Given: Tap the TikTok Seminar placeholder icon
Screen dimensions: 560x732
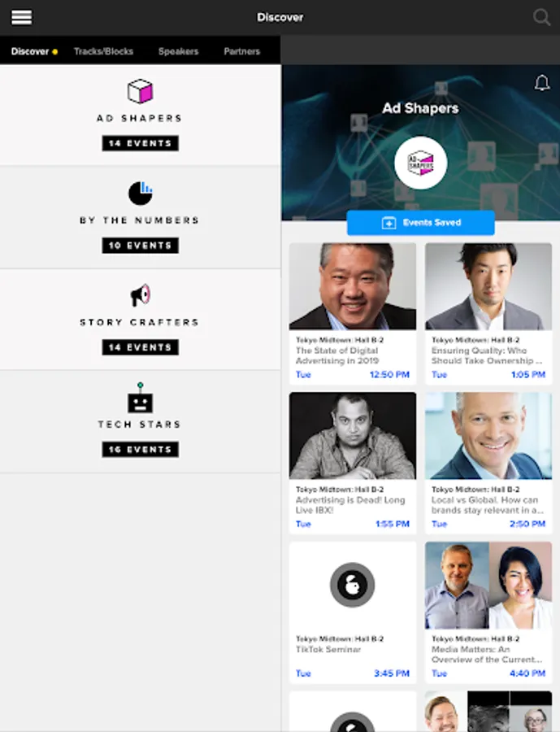Looking at the screenshot, I should tap(352, 585).
